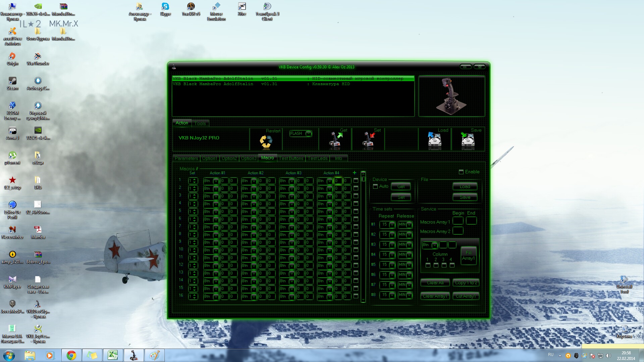Open Neverwinter desktop shortcut

[12, 232]
